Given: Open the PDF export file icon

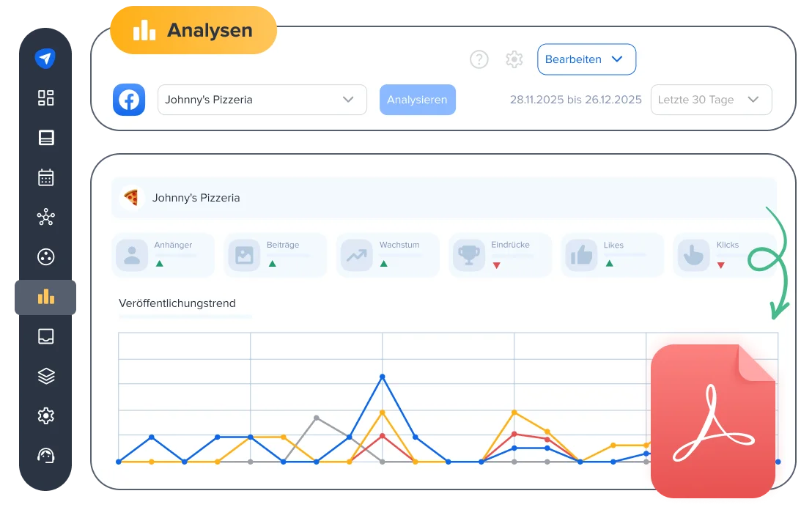Looking at the screenshot, I should pyautogui.click(x=712, y=422).
